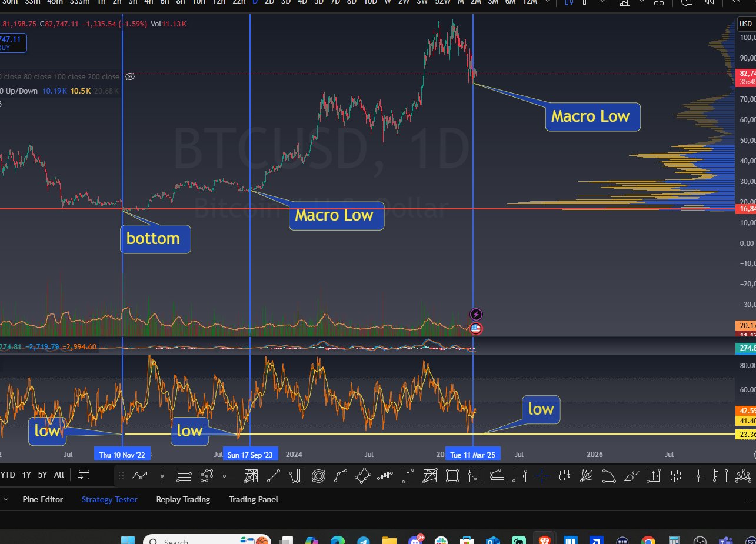Select the Gann fan lines tool
This screenshot has width=756, height=544.
click(x=587, y=476)
